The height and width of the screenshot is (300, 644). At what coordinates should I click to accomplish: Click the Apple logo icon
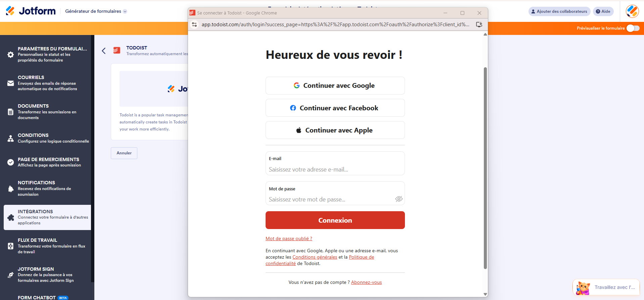(298, 130)
